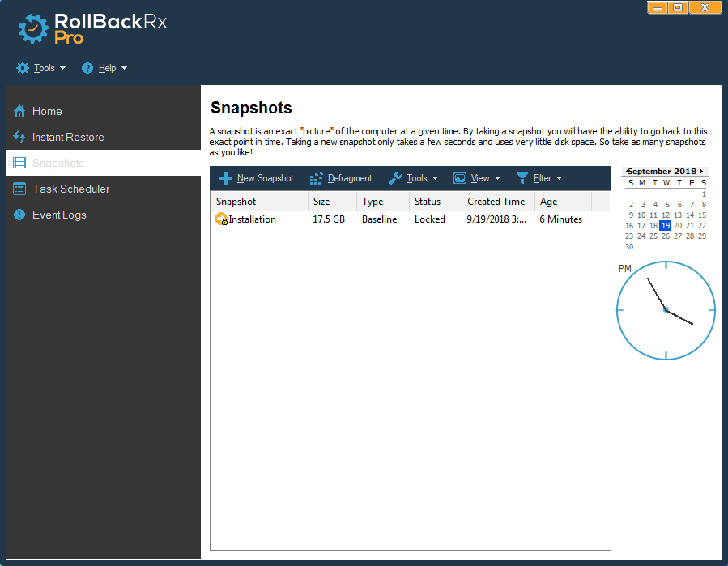
Task: Go to next month in calendar
Action: [x=701, y=172]
